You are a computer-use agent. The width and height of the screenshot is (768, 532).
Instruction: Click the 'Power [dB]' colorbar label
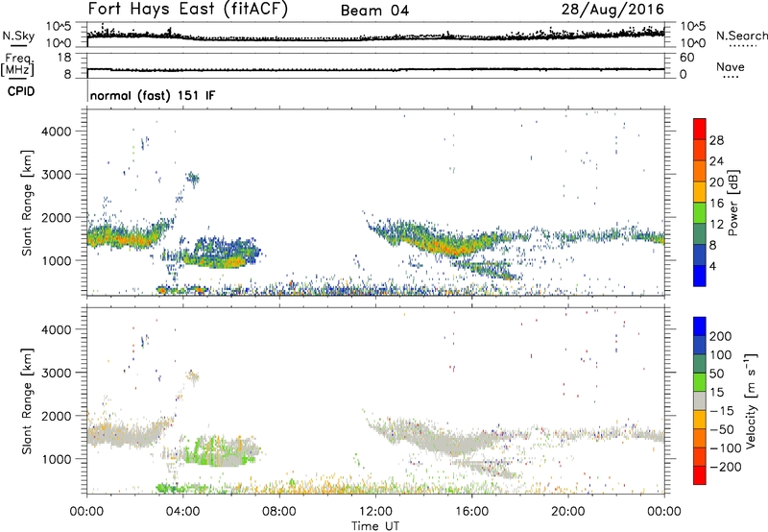(x=732, y=203)
